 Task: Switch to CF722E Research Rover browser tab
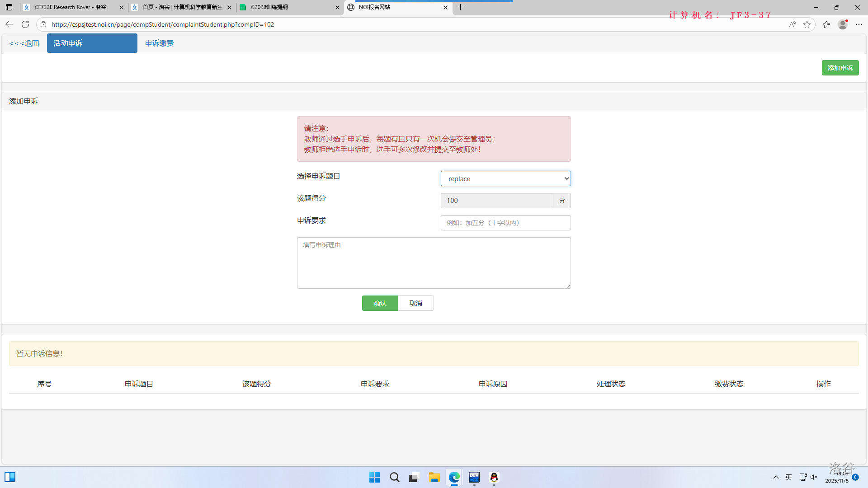point(70,7)
